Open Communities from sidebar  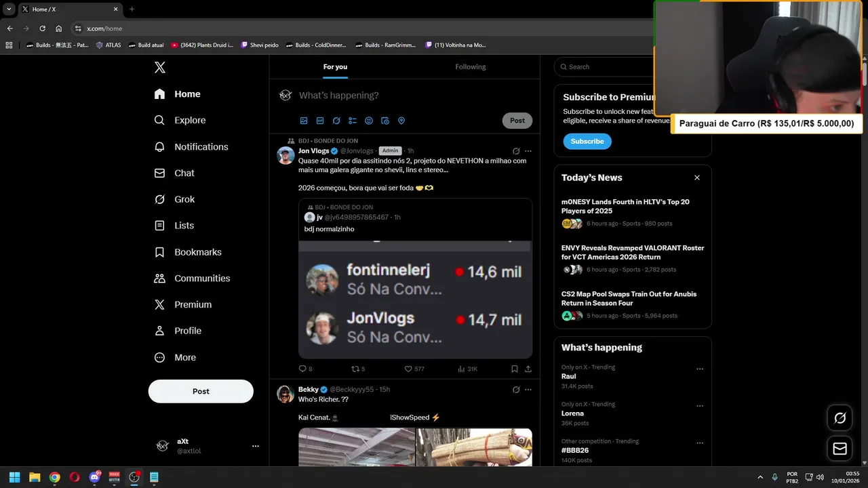click(192, 279)
